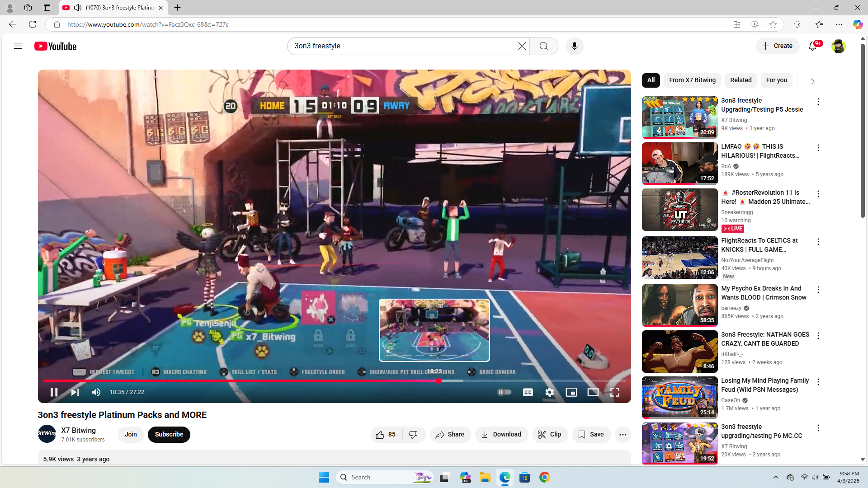Select the From X7 Bitwing chip
This screenshot has width=868, height=488.
[693, 80]
